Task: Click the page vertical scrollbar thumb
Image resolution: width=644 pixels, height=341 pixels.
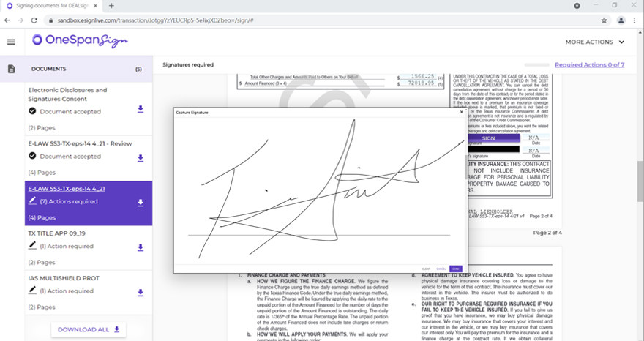Action: click(x=640, y=181)
